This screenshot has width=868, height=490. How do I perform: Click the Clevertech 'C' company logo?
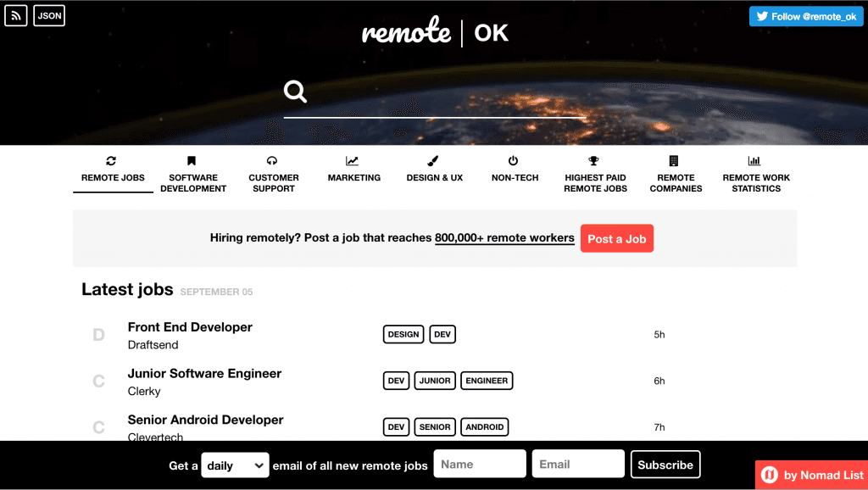pos(98,427)
